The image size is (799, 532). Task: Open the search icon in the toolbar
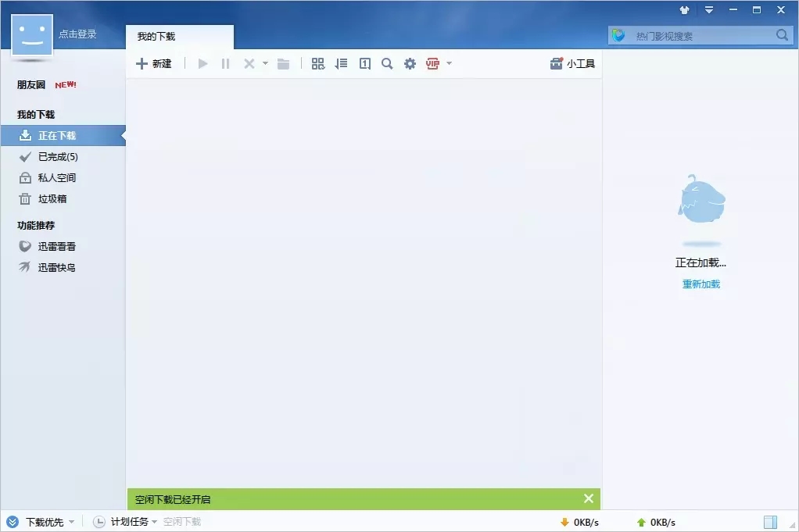tap(387, 63)
